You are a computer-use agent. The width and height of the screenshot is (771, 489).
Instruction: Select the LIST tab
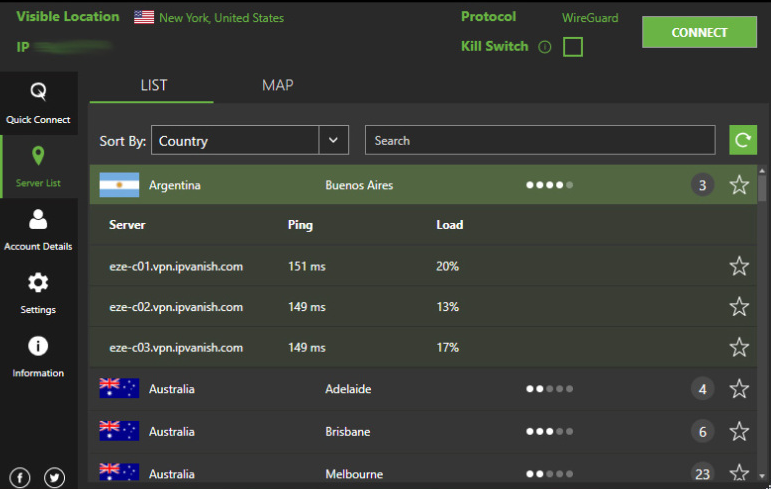tap(152, 85)
